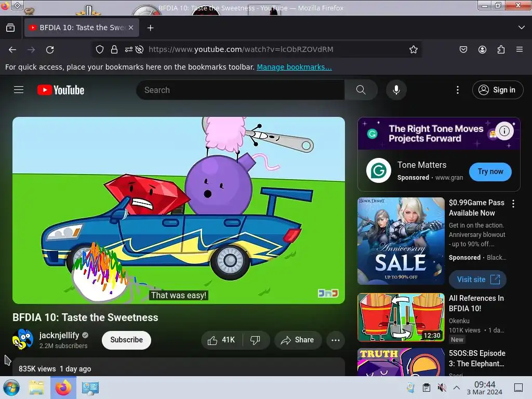The width and height of the screenshot is (532, 399).
Task: Open YouTube settings three-dot menu
Action: coord(458,90)
